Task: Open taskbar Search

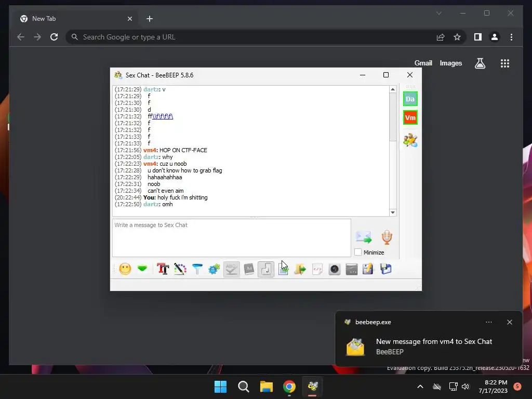Action: click(243, 387)
